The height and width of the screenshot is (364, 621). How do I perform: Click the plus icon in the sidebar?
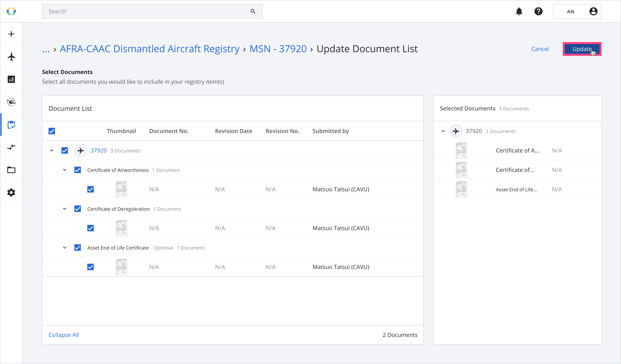[x=11, y=34]
